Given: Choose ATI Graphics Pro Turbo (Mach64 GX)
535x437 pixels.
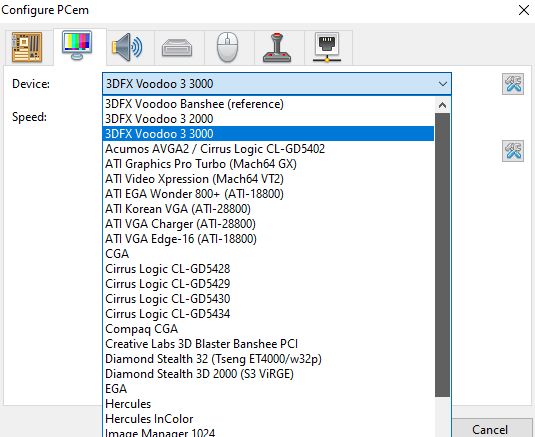Looking at the screenshot, I should tap(268, 164).
